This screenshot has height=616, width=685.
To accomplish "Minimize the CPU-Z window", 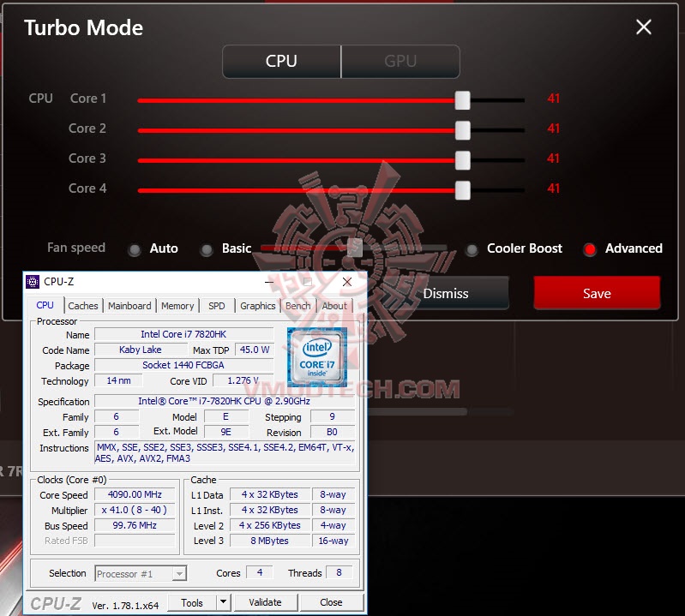I will [x=269, y=282].
